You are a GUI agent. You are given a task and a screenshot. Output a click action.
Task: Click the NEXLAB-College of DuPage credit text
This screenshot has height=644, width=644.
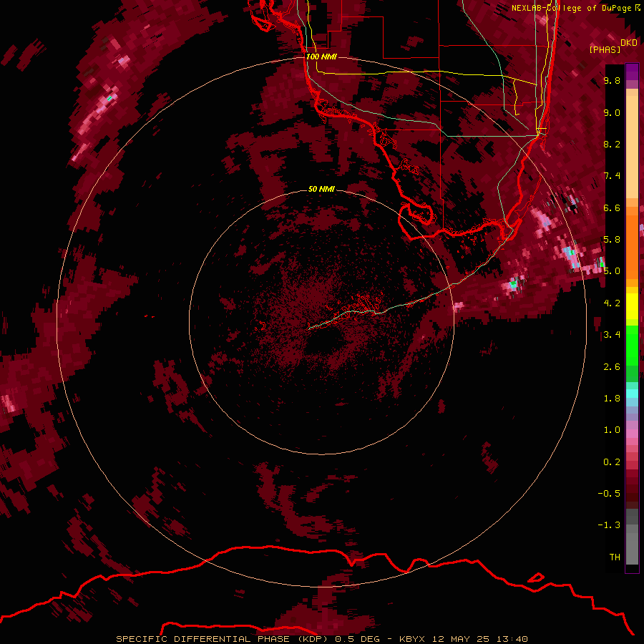[x=572, y=8]
